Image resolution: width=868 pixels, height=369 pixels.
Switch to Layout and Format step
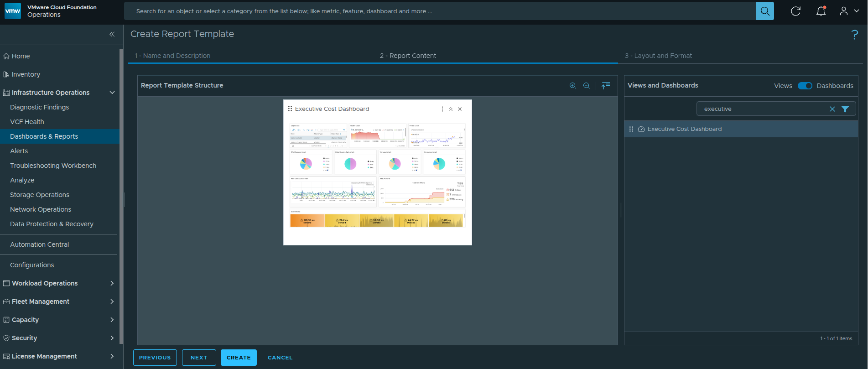click(658, 56)
